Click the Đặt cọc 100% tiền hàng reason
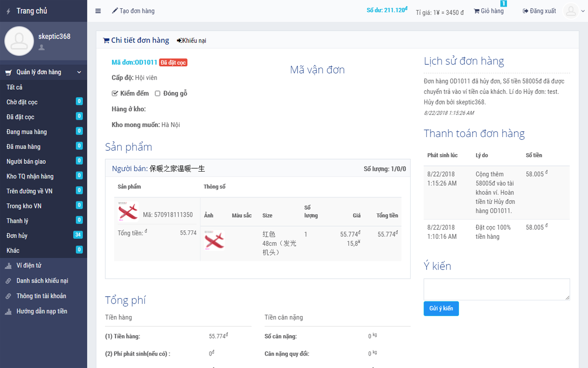This screenshot has height=368, width=588. point(493,232)
